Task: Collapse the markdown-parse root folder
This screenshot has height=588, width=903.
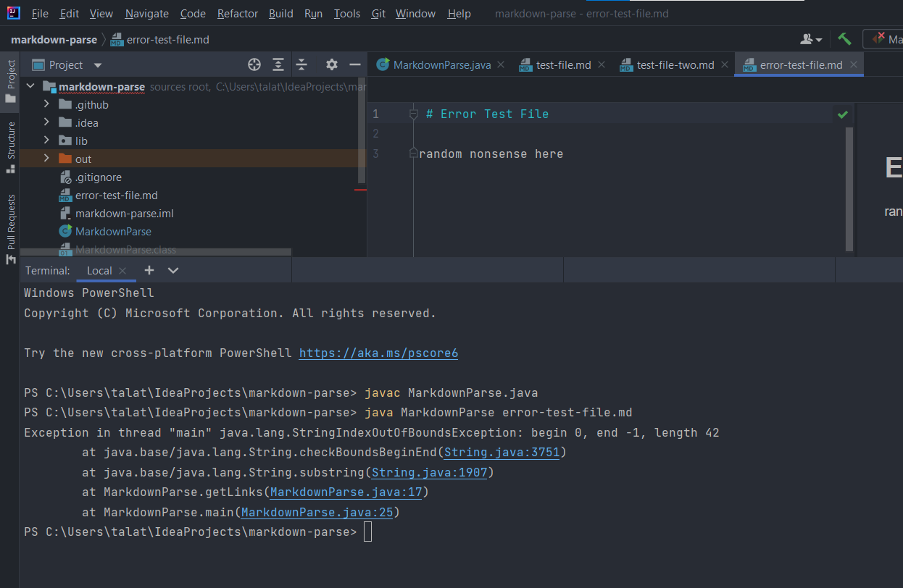Action: [31, 87]
